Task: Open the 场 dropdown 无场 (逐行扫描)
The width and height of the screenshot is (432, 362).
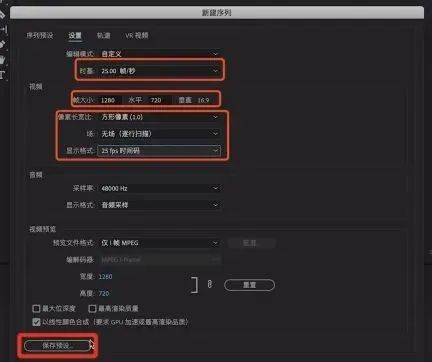Action: coord(159,134)
